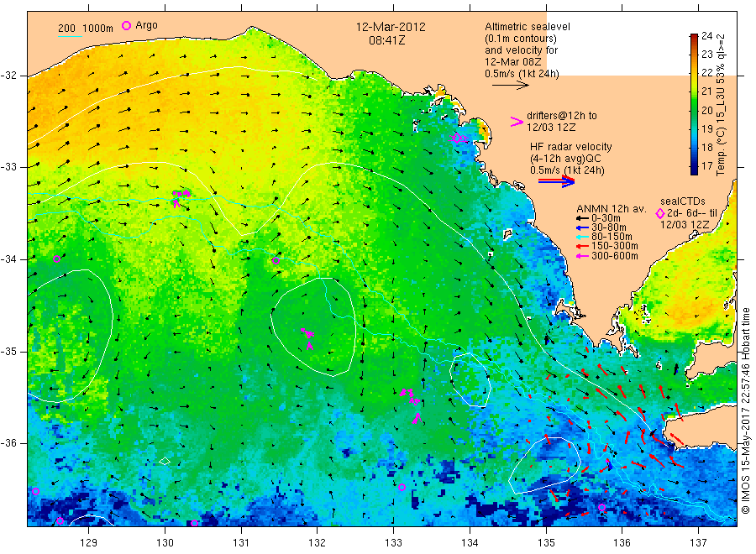This screenshot has height=554, width=756.
Task: Click the 'drifters@12h to' legend text
Action: click(x=562, y=116)
